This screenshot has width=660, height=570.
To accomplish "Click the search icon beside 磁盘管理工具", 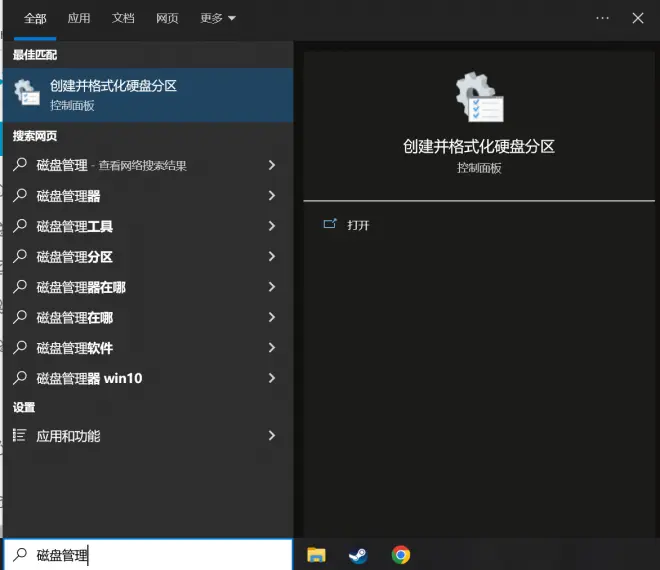I will tap(20, 226).
